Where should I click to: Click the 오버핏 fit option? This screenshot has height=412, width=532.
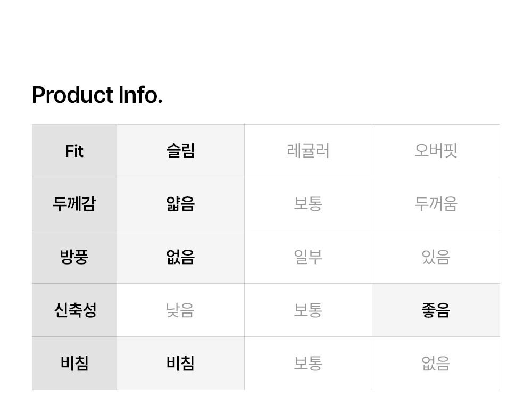click(436, 151)
